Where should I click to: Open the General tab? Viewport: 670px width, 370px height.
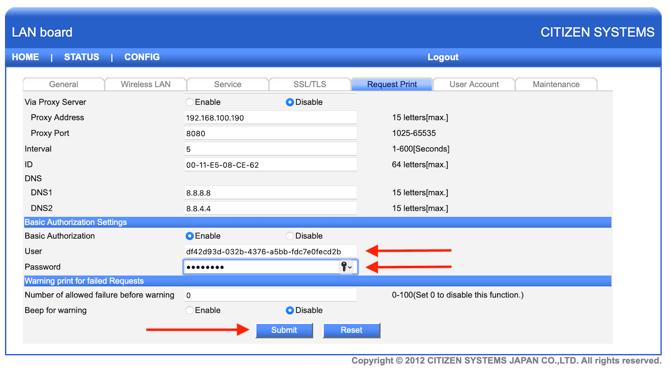pyautogui.click(x=63, y=84)
